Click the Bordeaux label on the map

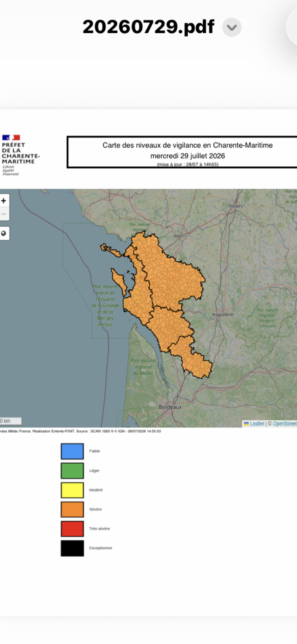coord(170,407)
